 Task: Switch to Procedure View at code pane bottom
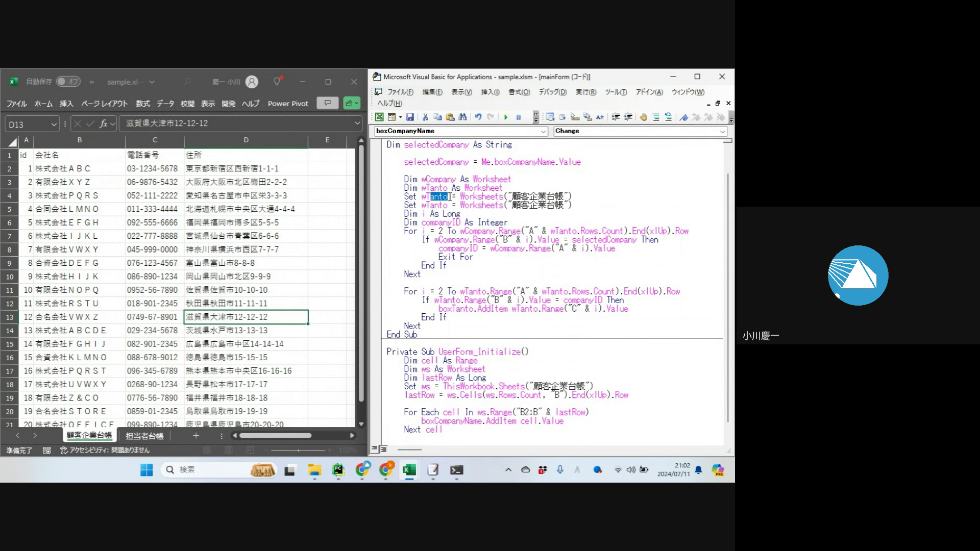click(x=375, y=449)
